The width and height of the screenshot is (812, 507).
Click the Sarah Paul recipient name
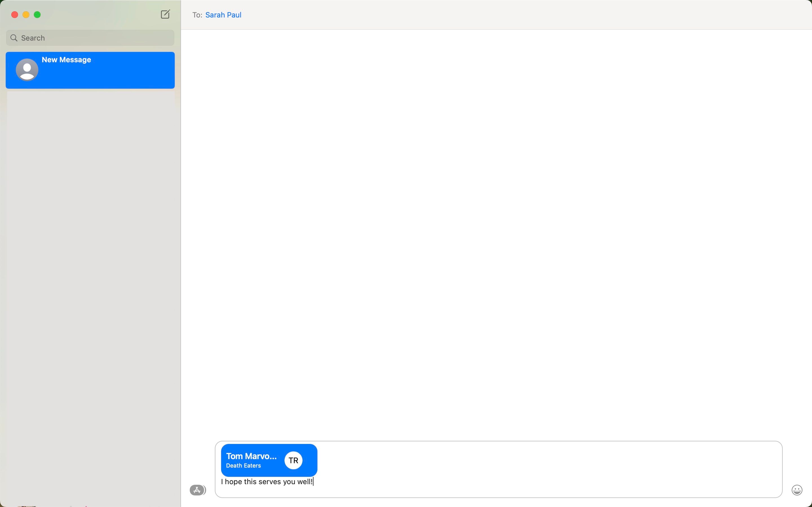223,15
